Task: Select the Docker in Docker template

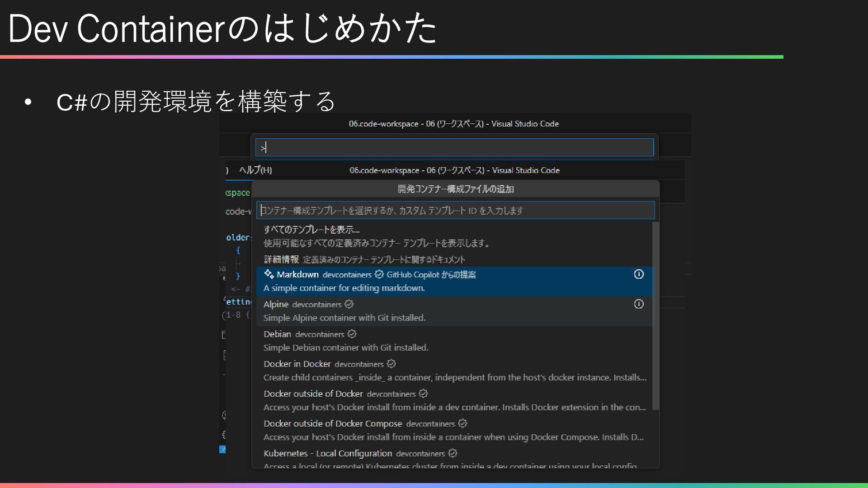Action: [x=454, y=371]
